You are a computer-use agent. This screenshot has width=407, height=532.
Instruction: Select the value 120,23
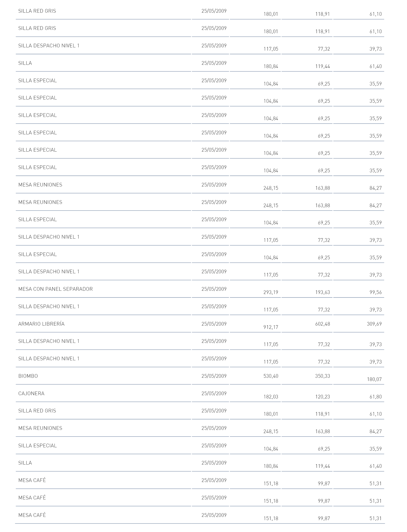(322, 397)
